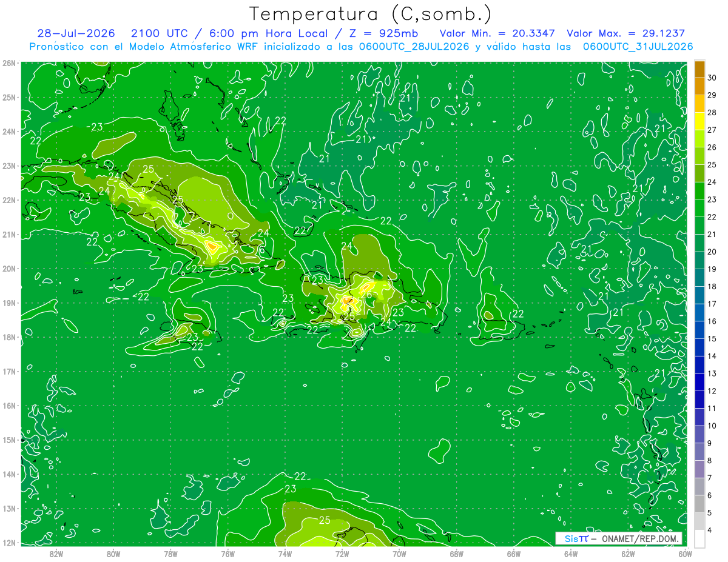Click the '21N' latitude label
Image resolution: width=728 pixels, height=562 pixels.
(x=9, y=235)
